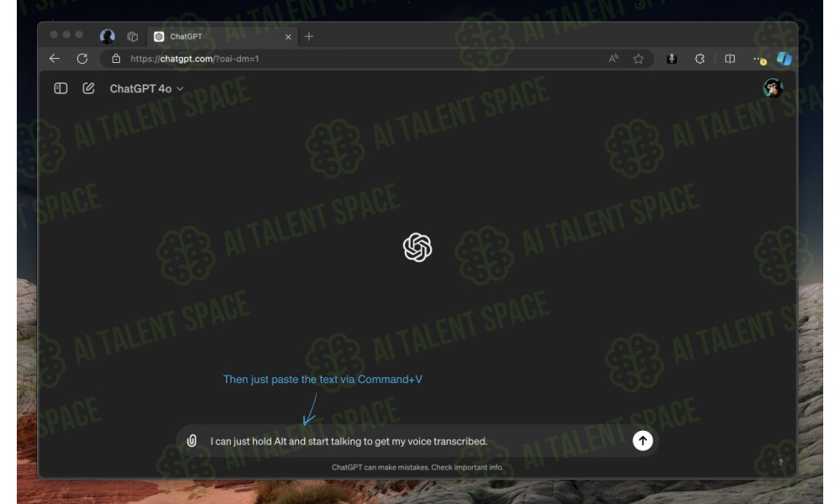Attach a file using the paperclip icon
The image size is (840, 504).
coord(192,441)
